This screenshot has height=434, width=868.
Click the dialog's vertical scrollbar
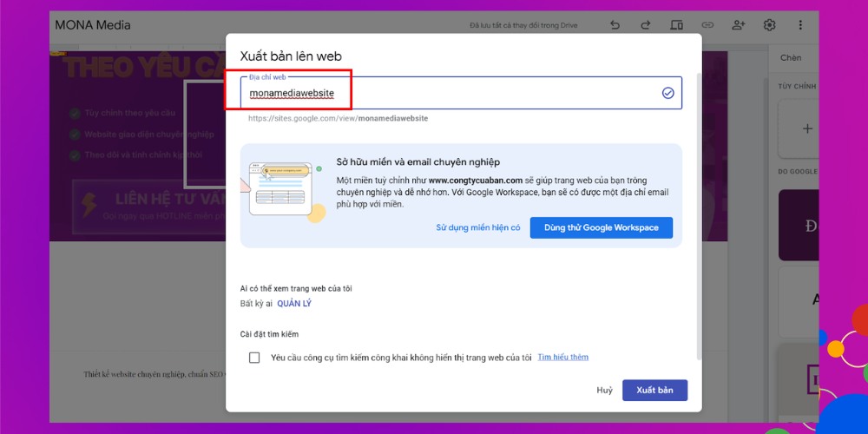(698, 216)
